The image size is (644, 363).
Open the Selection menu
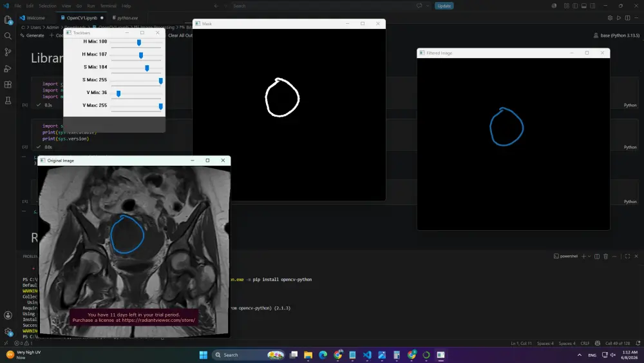[48, 6]
